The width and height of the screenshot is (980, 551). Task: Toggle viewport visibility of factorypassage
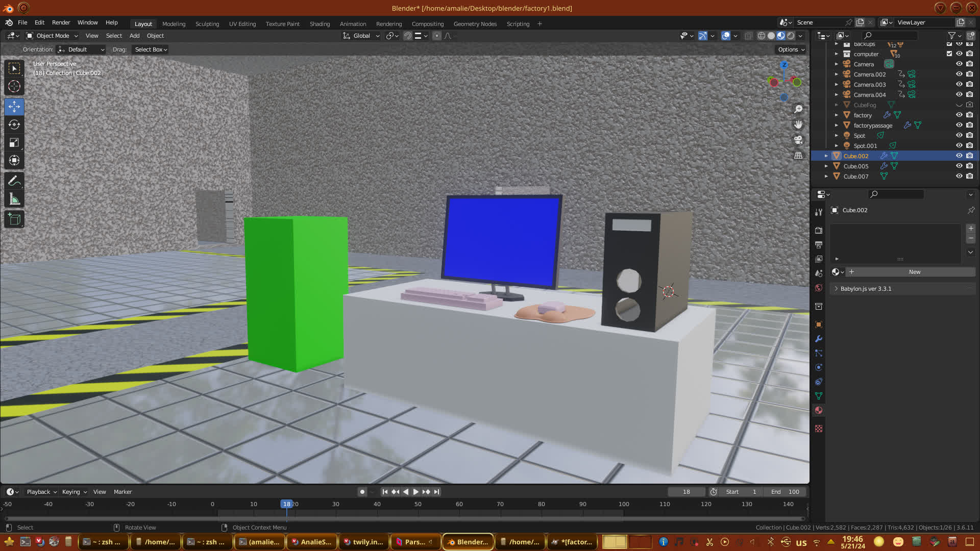[959, 125]
